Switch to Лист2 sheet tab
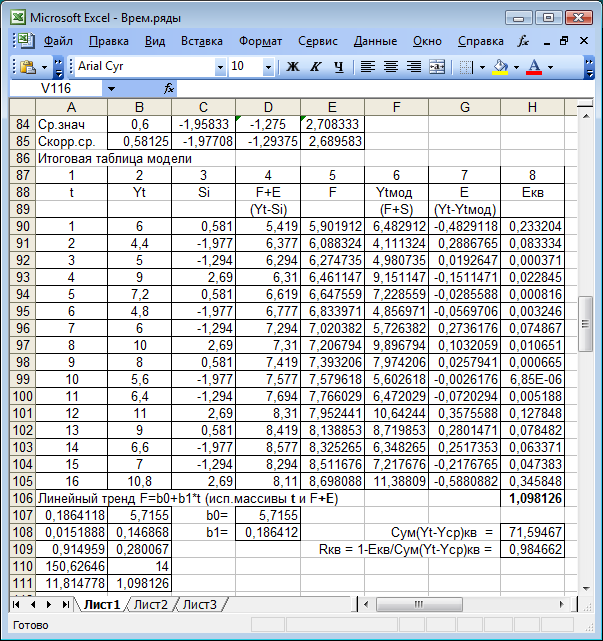The height and width of the screenshot is (641, 603). pyautogui.click(x=150, y=604)
